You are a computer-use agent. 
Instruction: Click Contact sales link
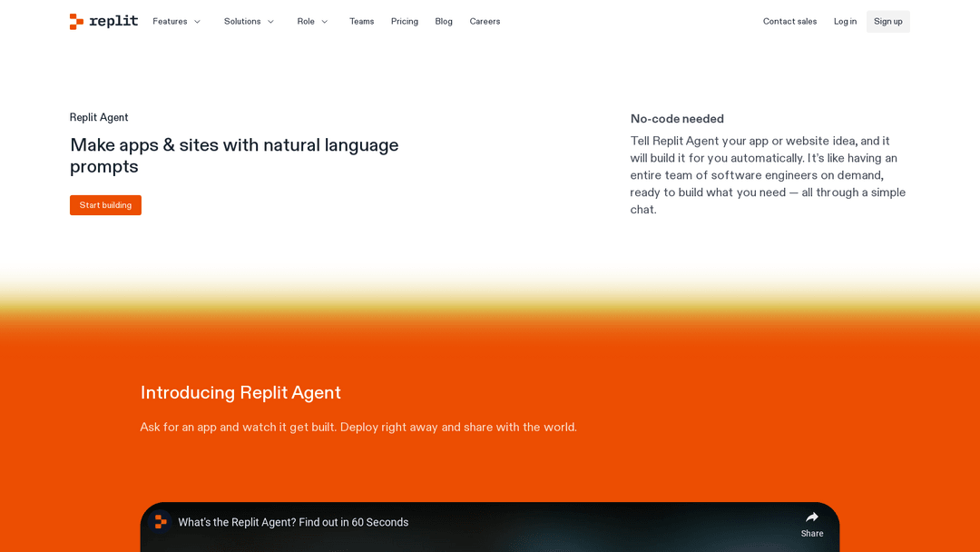(790, 21)
